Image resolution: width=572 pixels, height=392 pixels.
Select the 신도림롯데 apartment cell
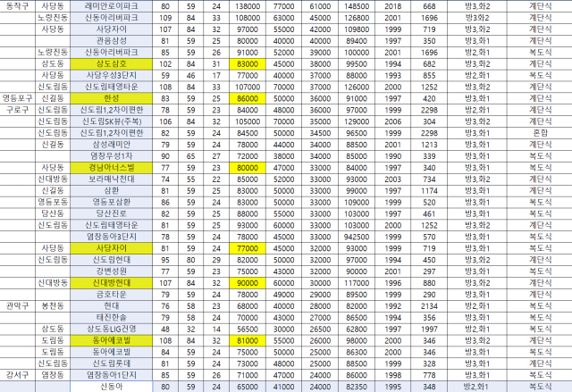(x=111, y=363)
